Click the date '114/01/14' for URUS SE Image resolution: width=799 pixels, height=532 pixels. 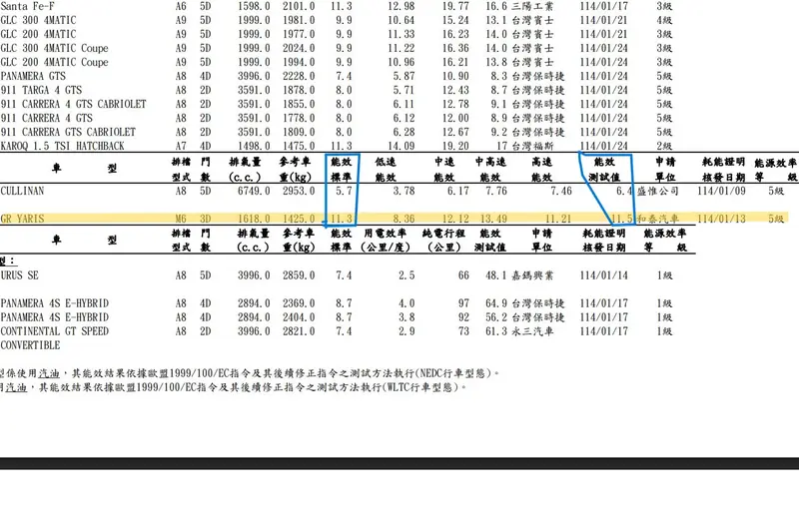(x=604, y=275)
